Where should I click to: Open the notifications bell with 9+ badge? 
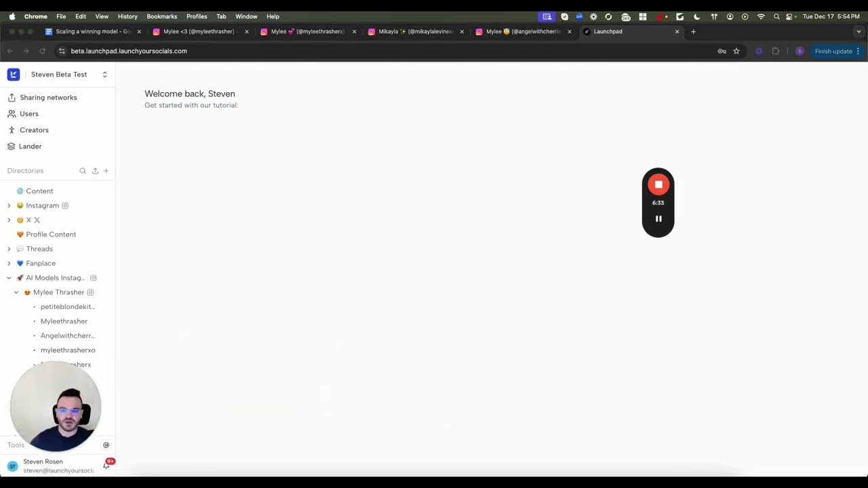[106, 466]
